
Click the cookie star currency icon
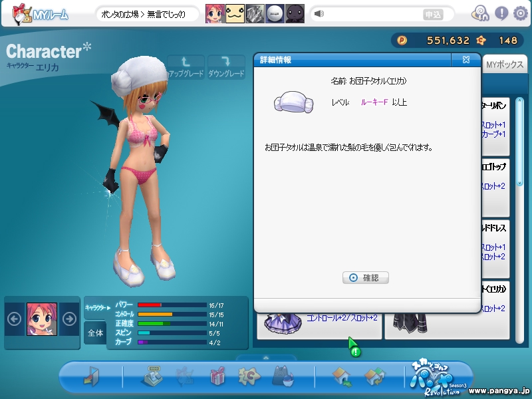tap(481, 41)
